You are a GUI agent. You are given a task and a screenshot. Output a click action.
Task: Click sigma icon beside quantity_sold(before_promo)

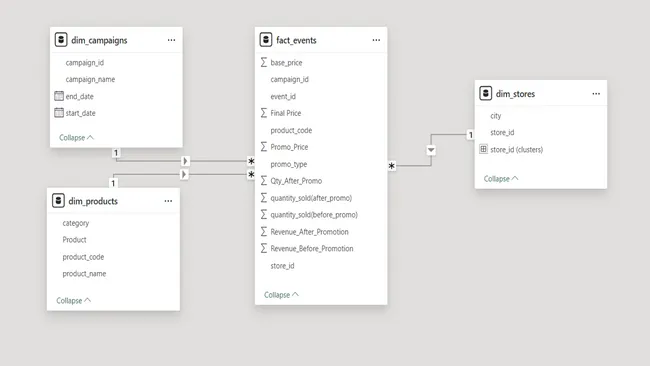pyautogui.click(x=264, y=214)
